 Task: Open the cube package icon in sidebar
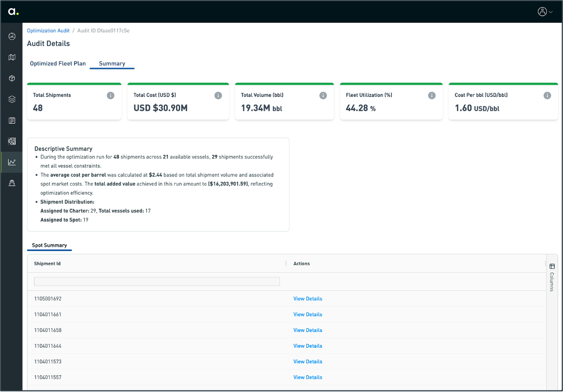click(x=12, y=78)
